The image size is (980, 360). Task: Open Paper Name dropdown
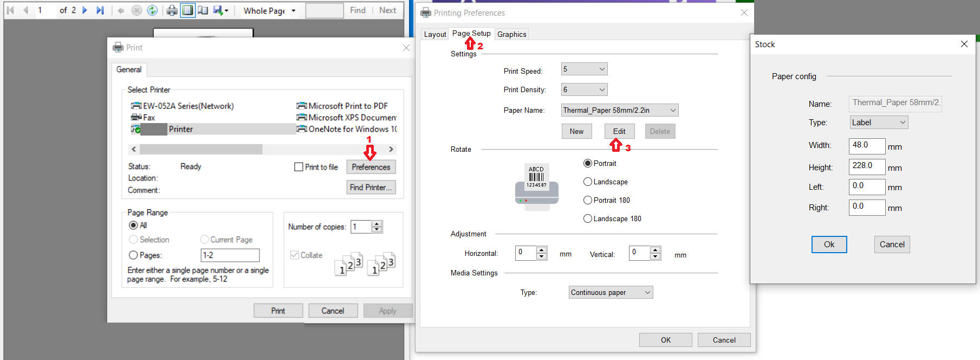(x=620, y=110)
